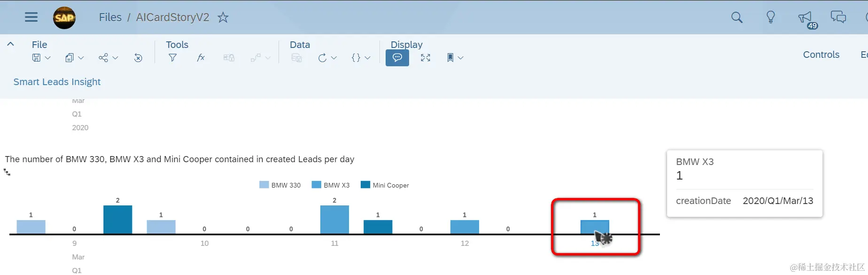This screenshot has width=868, height=275.
Task: Click the File toolbar group label
Action: [x=39, y=45]
